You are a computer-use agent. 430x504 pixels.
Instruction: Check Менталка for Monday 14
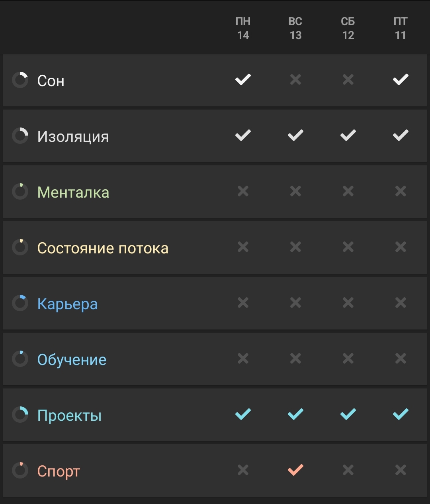(243, 191)
